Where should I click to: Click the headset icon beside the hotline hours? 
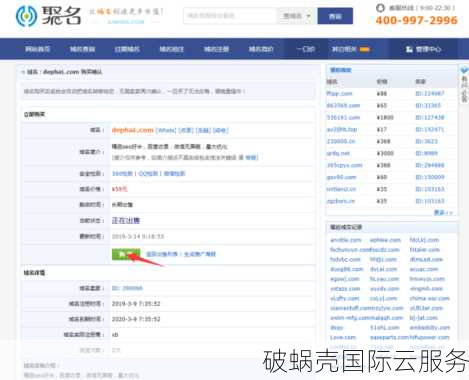click(x=380, y=8)
